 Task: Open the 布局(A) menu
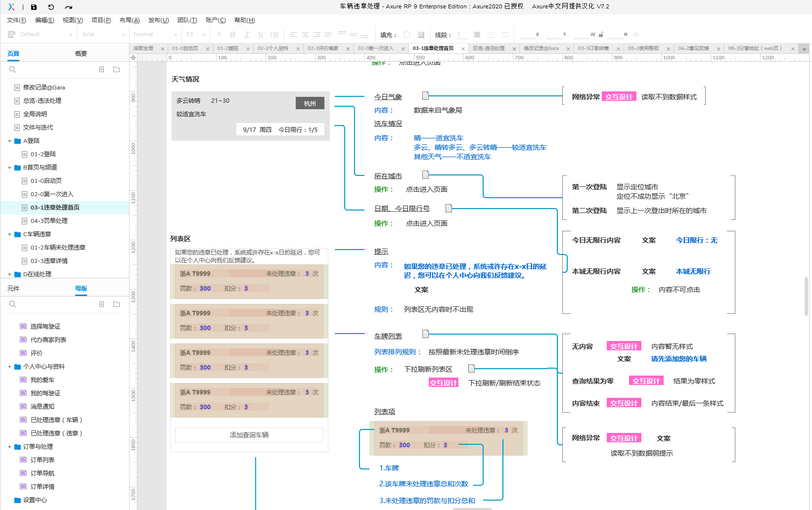tap(130, 20)
